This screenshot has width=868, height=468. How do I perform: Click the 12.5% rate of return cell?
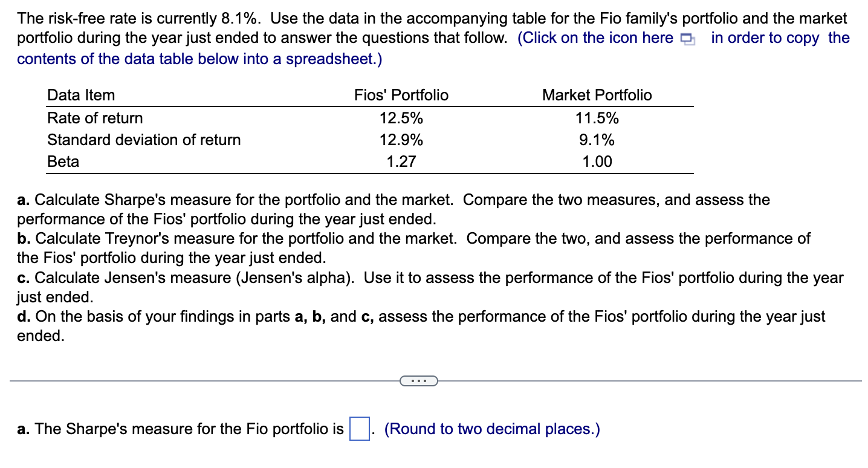pyautogui.click(x=401, y=118)
